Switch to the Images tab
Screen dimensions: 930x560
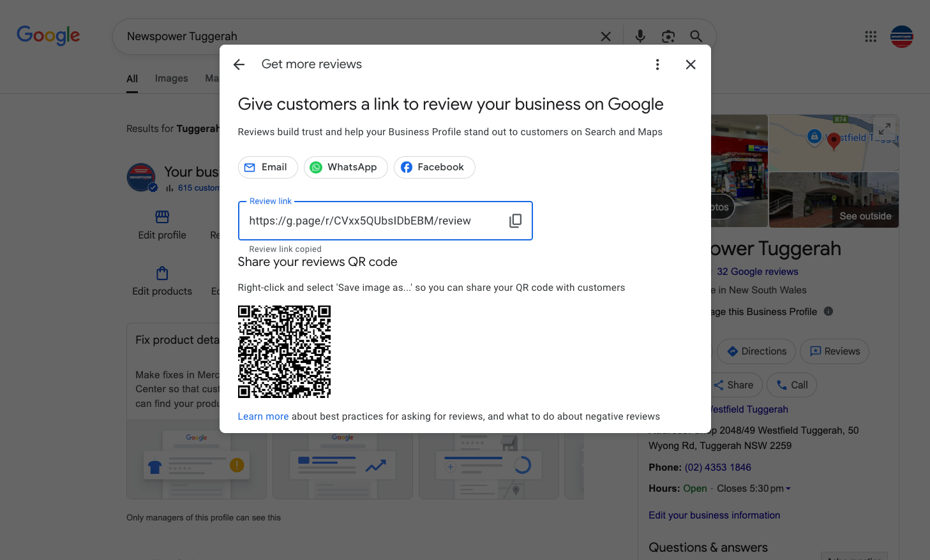pos(172,78)
